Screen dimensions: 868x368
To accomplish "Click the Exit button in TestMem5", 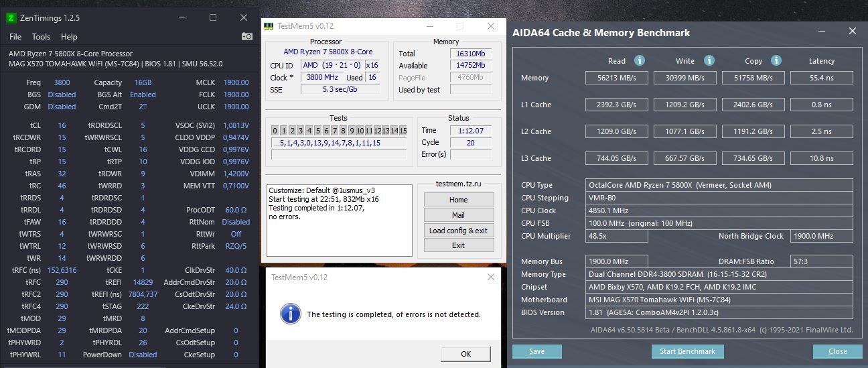I will click(459, 245).
